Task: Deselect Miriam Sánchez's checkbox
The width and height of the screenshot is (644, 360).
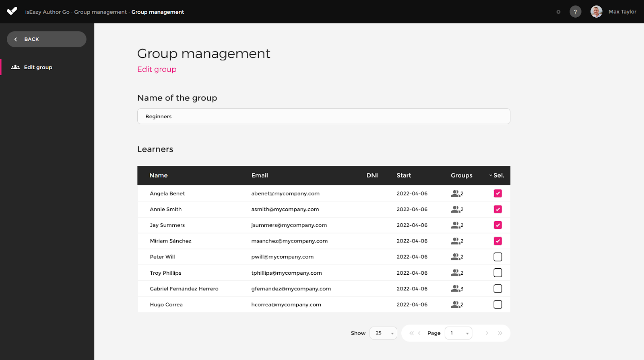Action: (498, 241)
